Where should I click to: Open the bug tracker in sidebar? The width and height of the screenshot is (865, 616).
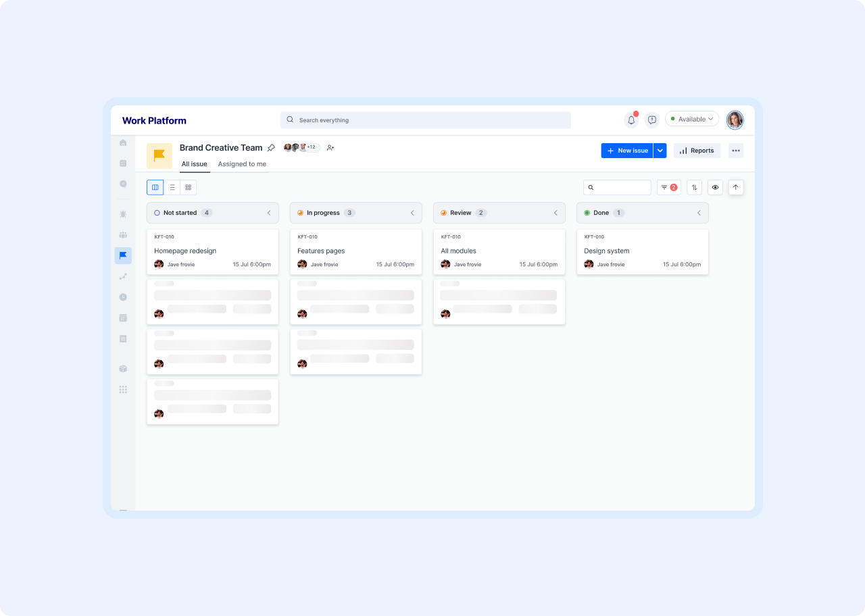(x=123, y=214)
